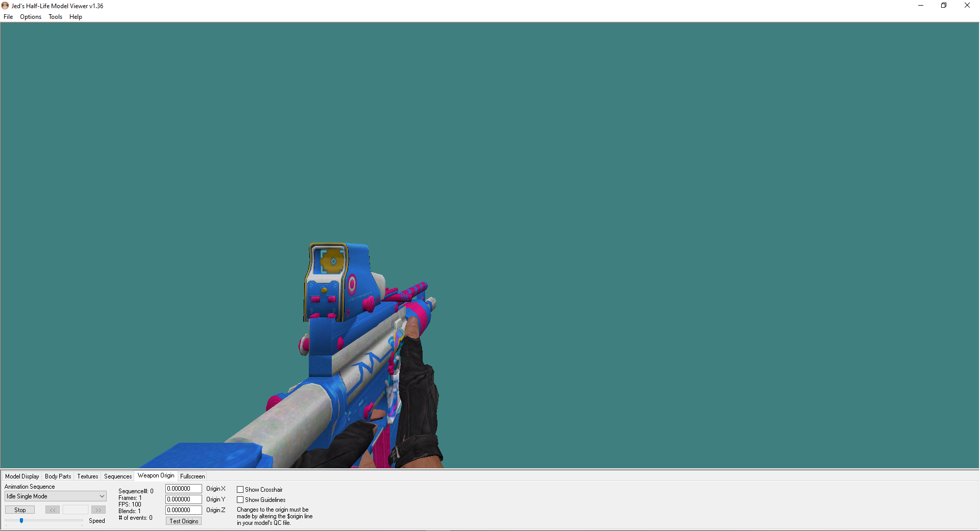Open the Options menu
This screenshot has height=531, width=980.
click(x=31, y=17)
